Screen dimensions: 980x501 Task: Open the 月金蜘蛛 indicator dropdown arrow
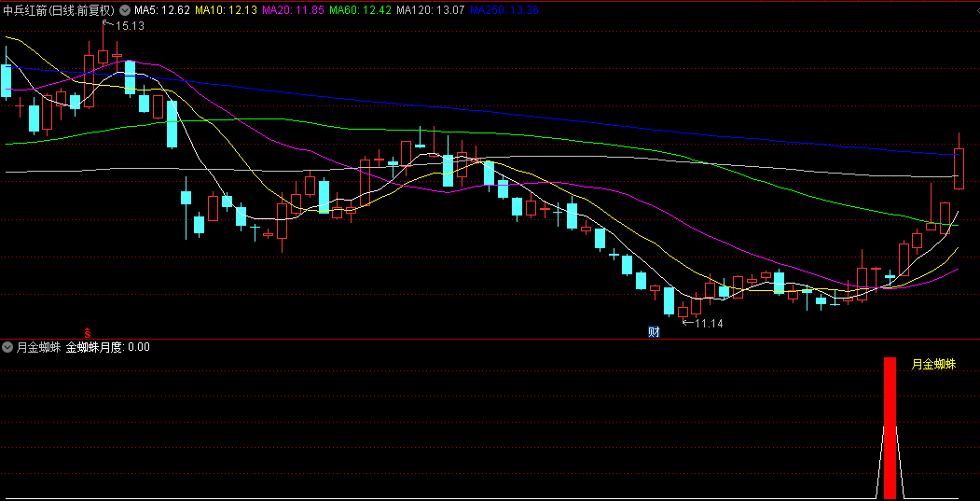pos(8,347)
